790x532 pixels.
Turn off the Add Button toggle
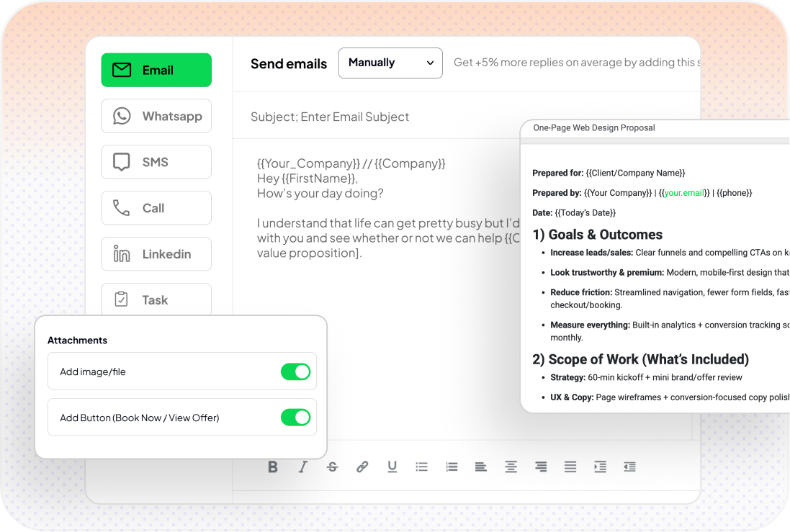295,418
